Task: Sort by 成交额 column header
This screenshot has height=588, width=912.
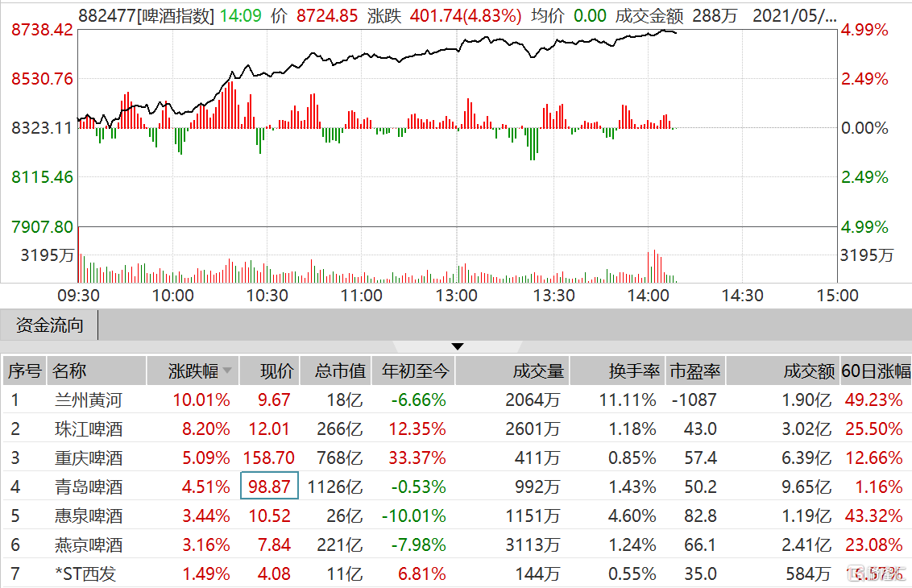Action: [783, 371]
